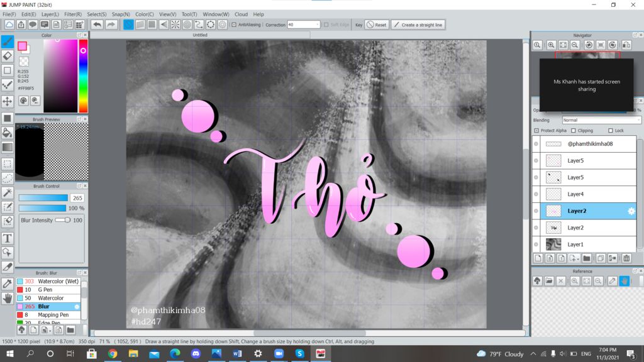Click the brush size value field 265
644x362 pixels.
pyautogui.click(x=77, y=198)
